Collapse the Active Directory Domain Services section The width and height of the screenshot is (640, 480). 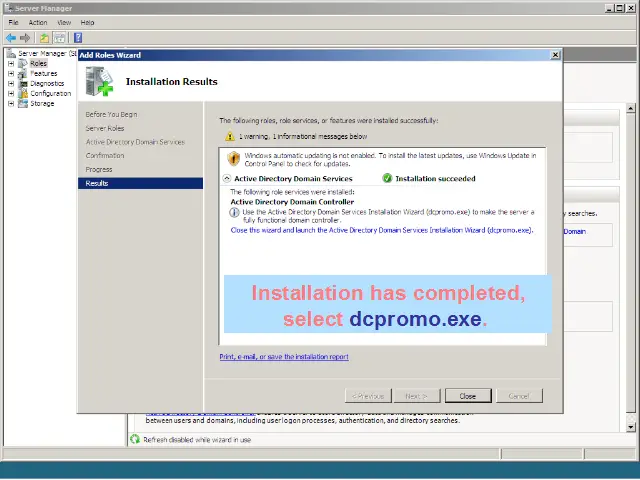[227, 178]
